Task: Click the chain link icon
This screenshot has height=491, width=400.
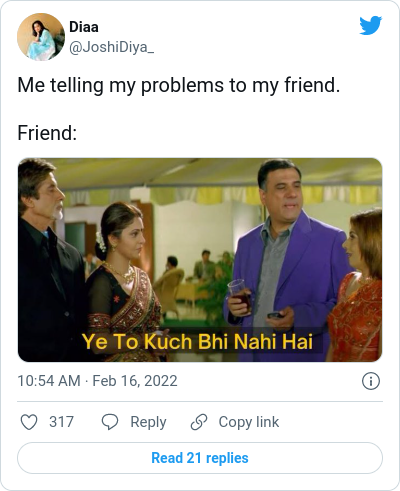Action: pos(199,422)
